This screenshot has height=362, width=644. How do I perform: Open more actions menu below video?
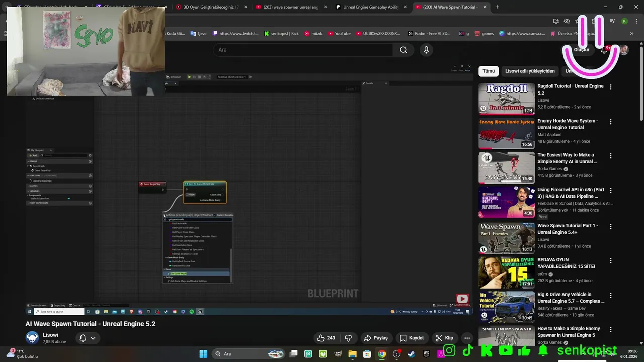click(467, 338)
